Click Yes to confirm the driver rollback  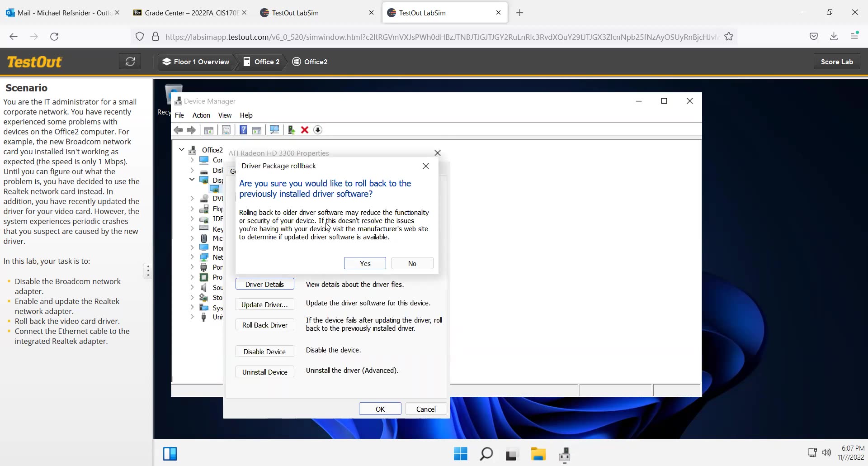coord(365,263)
